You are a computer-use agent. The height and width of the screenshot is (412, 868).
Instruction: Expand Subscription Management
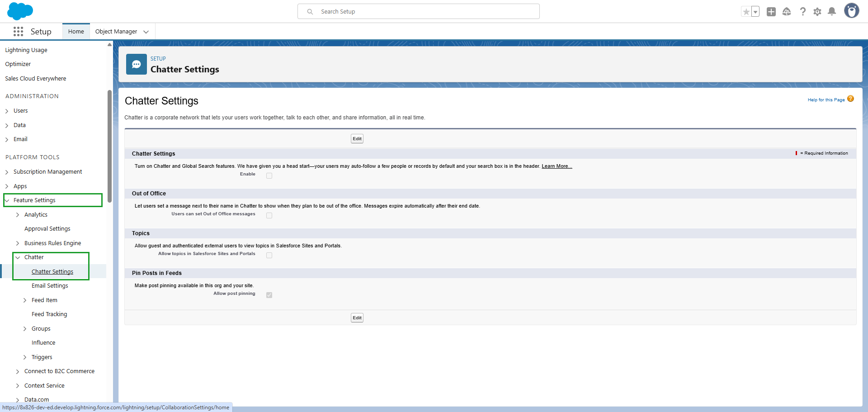point(7,172)
